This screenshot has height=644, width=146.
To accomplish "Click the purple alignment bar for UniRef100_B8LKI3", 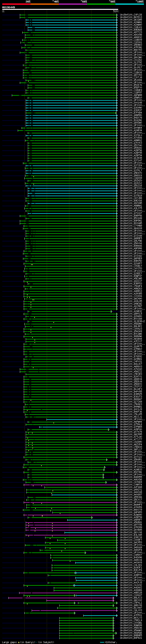I will (x=61, y=598).
